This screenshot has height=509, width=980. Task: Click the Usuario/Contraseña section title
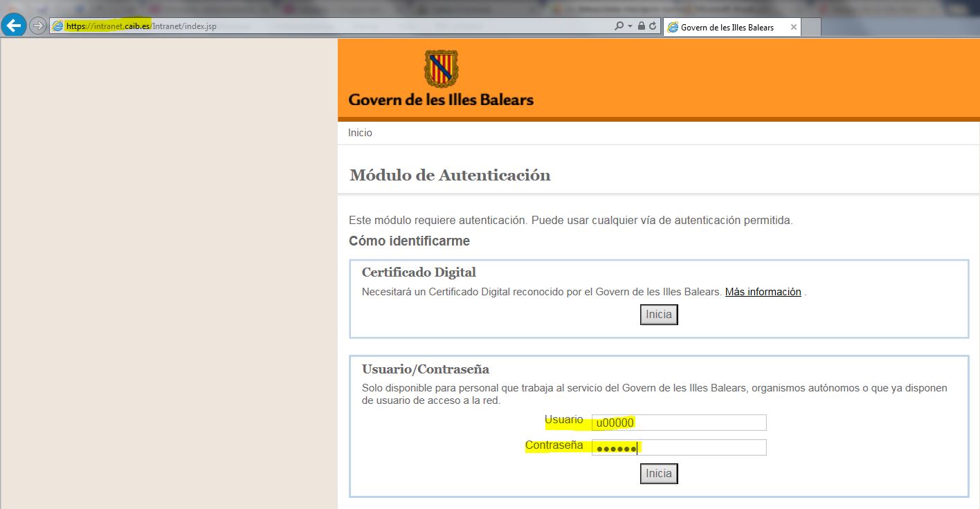(426, 369)
